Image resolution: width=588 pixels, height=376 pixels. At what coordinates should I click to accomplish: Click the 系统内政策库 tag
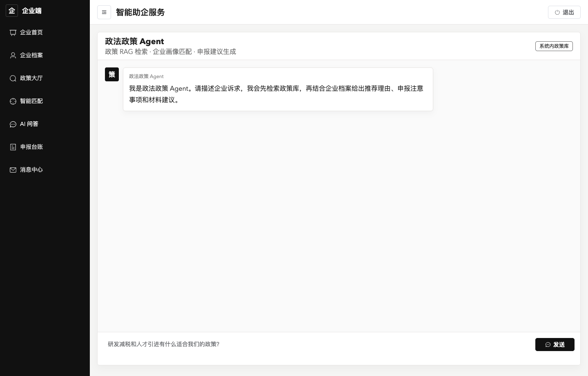click(554, 46)
